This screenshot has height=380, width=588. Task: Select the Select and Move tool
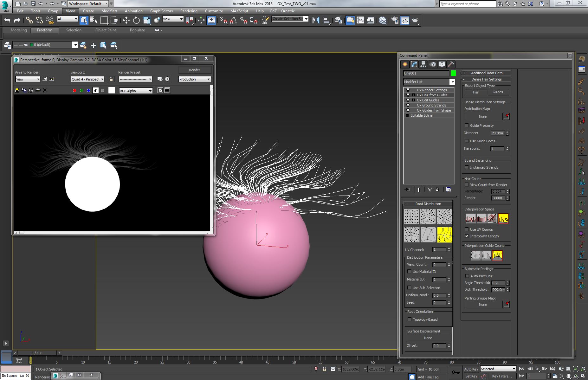(x=126, y=20)
